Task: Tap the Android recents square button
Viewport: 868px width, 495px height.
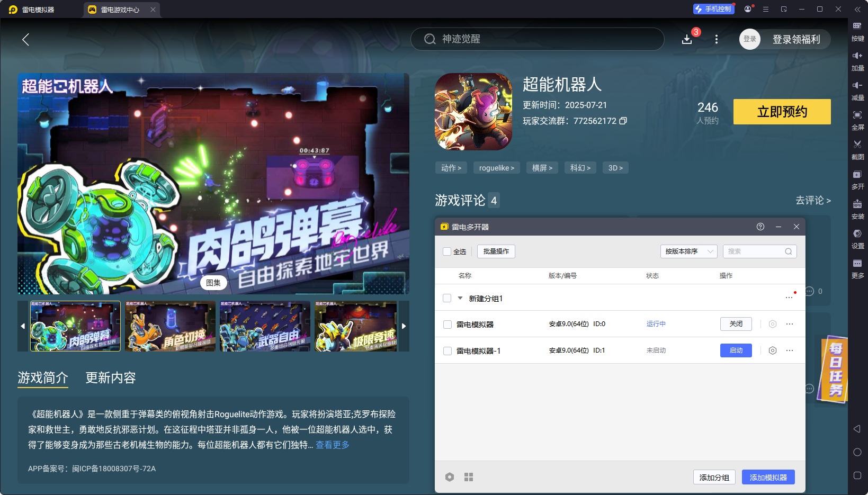Action: coord(857,475)
